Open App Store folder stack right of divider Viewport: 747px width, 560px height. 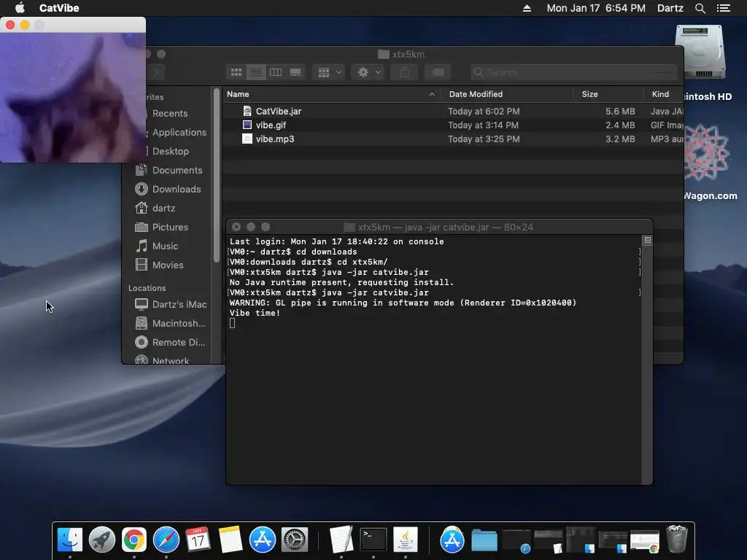[452, 540]
